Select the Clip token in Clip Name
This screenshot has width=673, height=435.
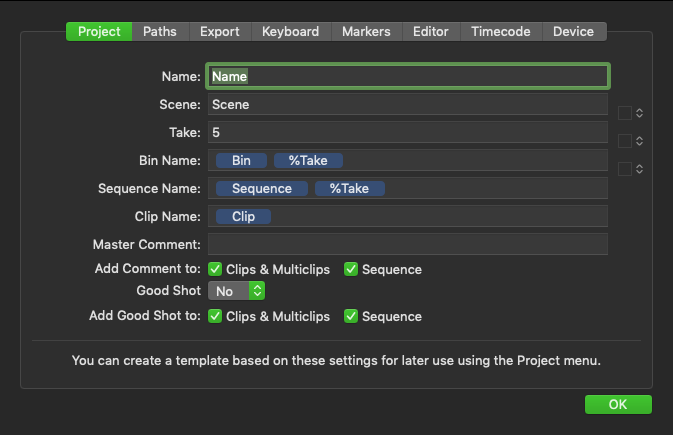(x=243, y=216)
